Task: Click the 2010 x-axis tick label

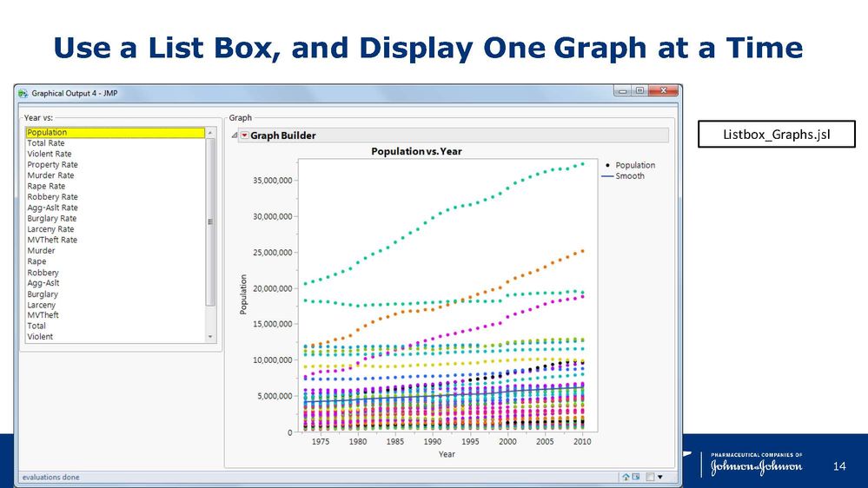Action: click(x=582, y=441)
